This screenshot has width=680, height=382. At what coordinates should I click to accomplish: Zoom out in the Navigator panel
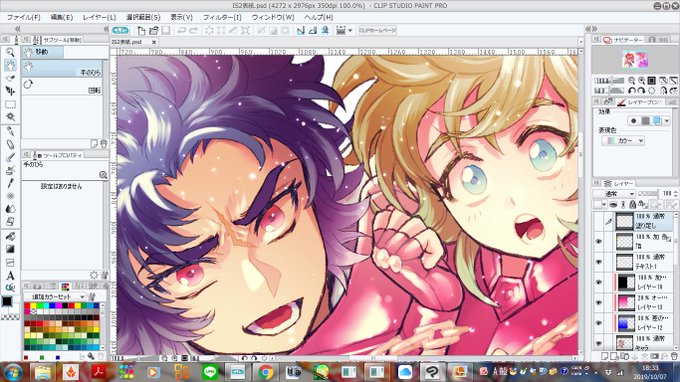[x=631, y=81]
